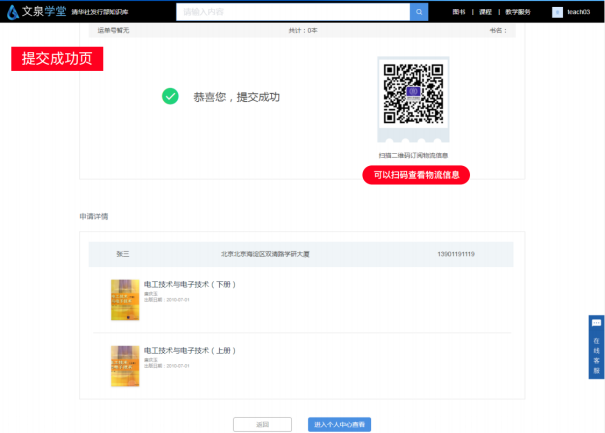Screen dimensions: 605x433
Task: Click the 清华社发行部知识库 header text
Action: coord(101,12)
